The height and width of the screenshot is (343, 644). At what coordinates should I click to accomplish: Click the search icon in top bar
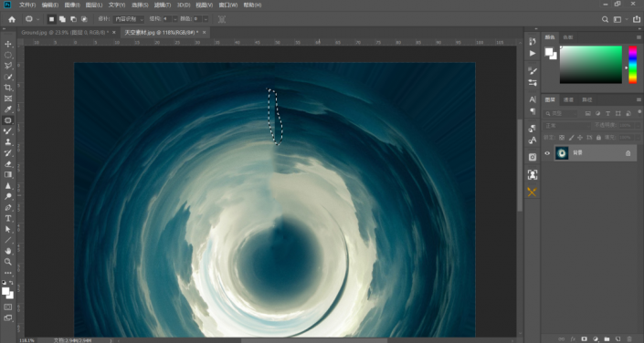pyautogui.click(x=605, y=19)
